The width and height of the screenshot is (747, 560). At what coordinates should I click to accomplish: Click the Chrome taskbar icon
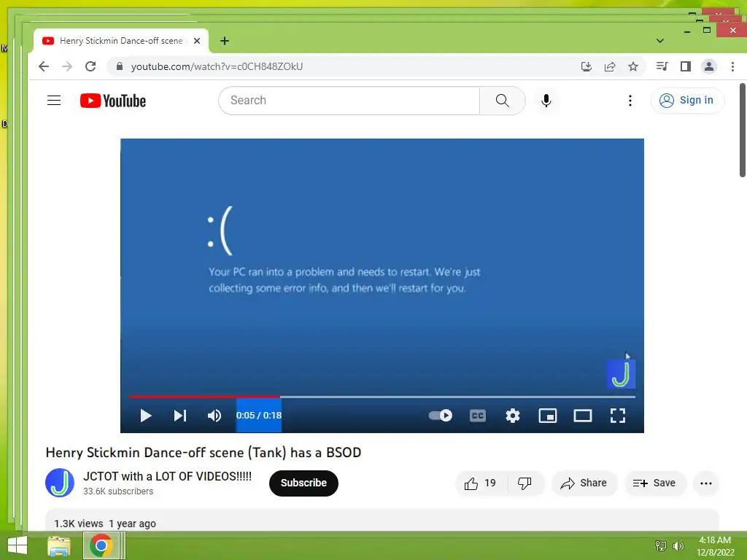point(101,545)
